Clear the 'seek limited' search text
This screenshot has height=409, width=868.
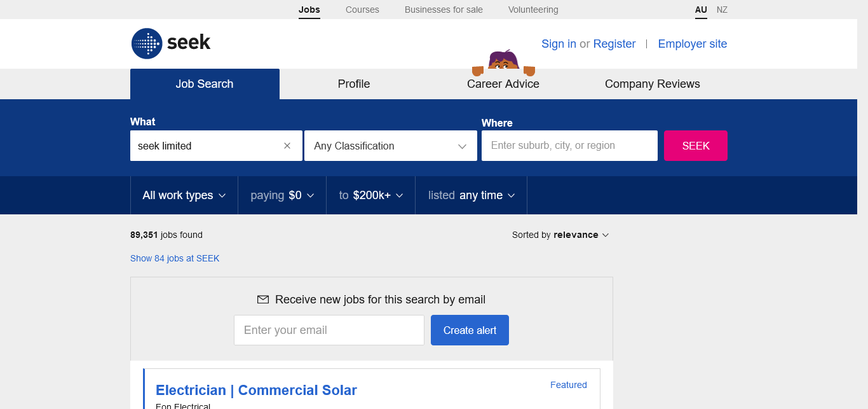pyautogui.click(x=287, y=146)
